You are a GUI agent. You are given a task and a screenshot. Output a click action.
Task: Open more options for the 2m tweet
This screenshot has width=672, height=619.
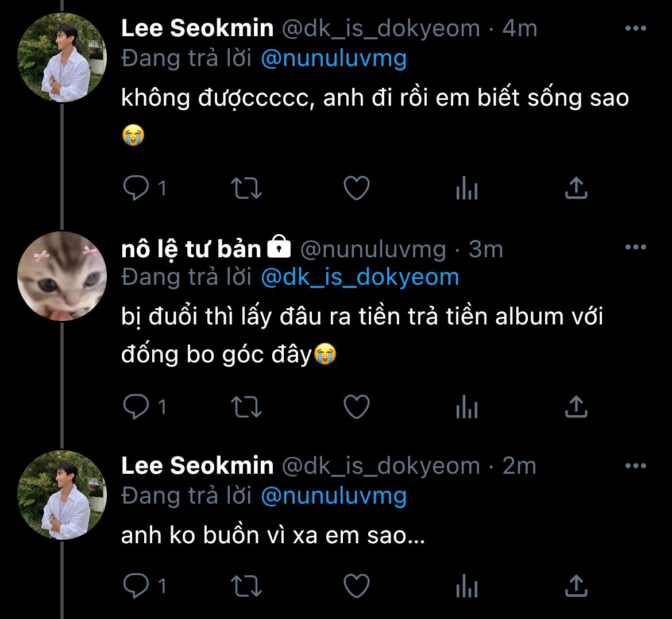[635, 466]
